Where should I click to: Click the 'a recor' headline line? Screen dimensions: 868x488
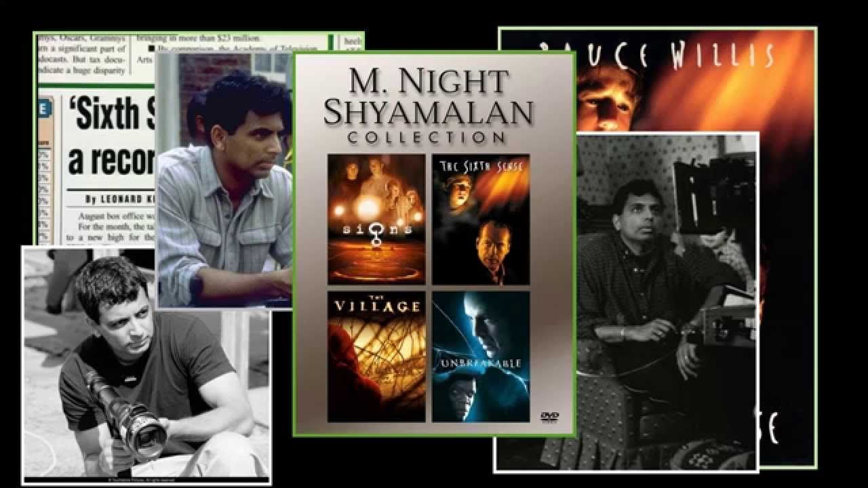click(x=112, y=161)
